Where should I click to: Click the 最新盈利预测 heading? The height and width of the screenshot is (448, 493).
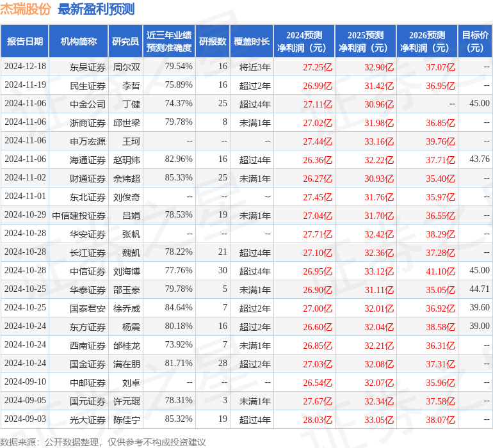point(96,9)
